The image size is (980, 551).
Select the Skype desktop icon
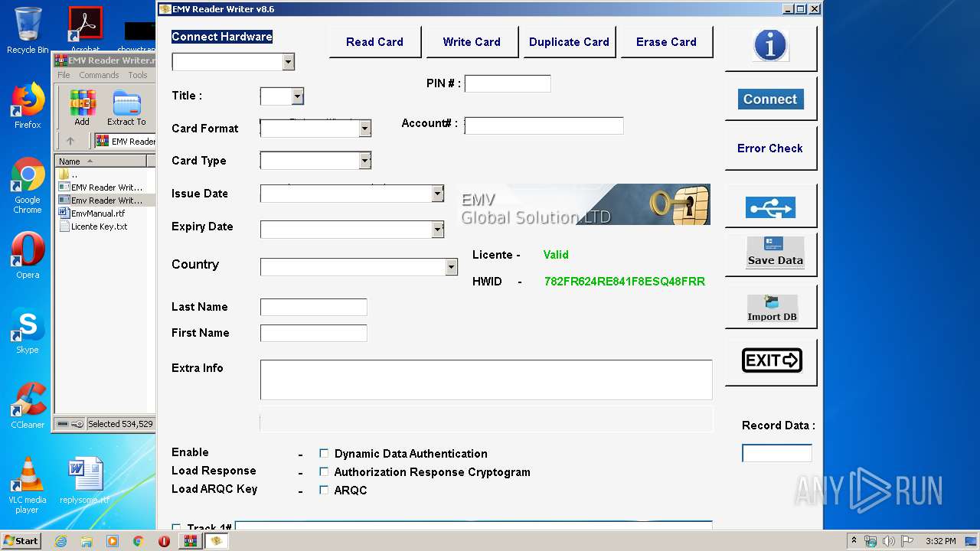28,331
